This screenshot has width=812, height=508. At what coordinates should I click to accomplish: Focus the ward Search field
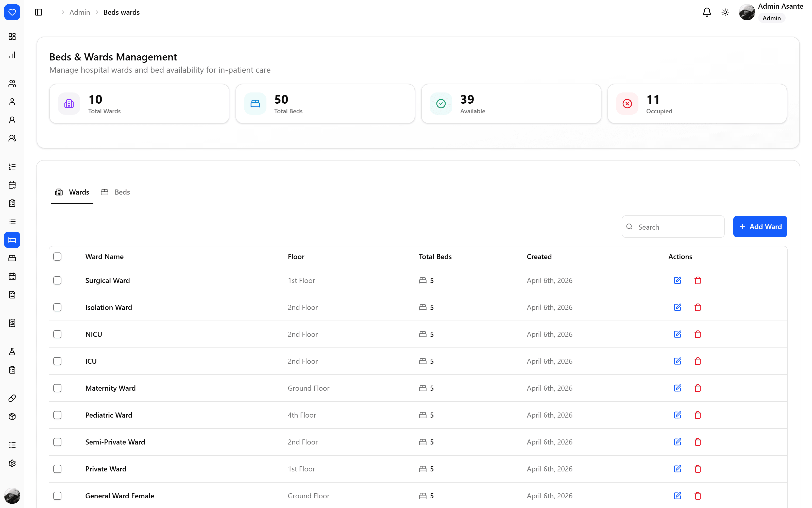click(673, 227)
